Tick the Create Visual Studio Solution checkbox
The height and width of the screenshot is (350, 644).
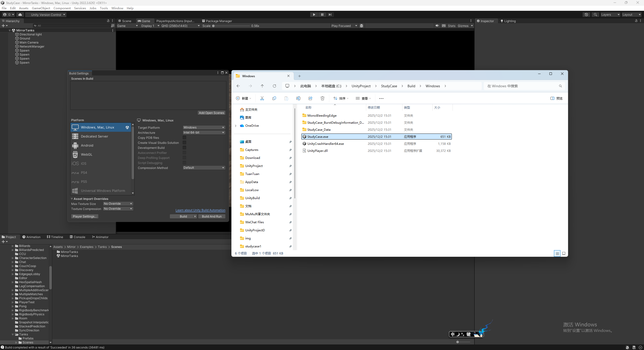(184, 143)
